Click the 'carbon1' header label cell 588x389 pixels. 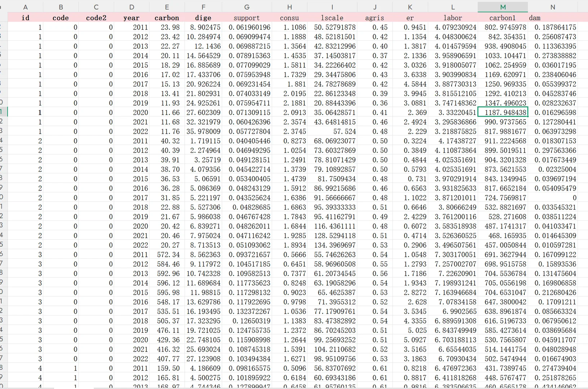502,17
